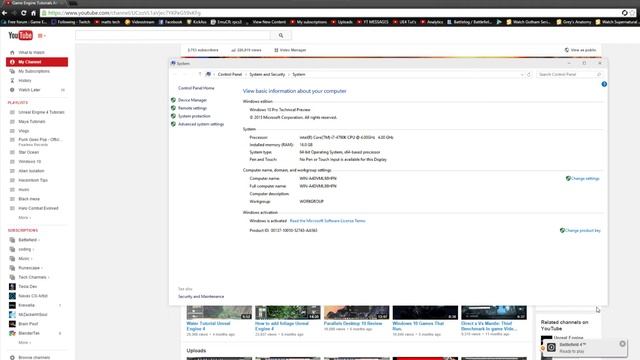Open Advanced system settings
640x360 pixels.
coord(201,124)
